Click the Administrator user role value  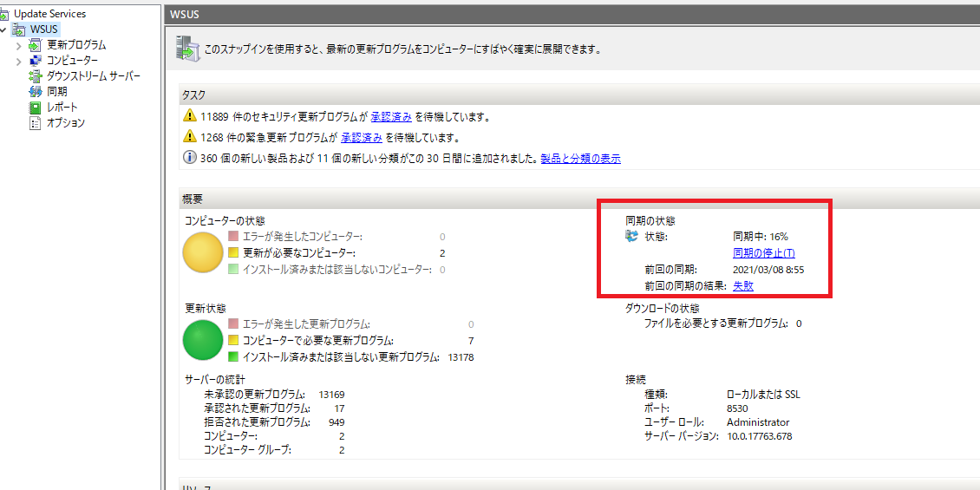click(x=758, y=421)
